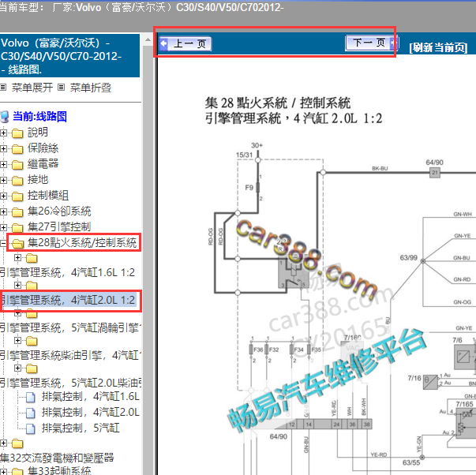Click the left panel scroll-up arrow

148,39
